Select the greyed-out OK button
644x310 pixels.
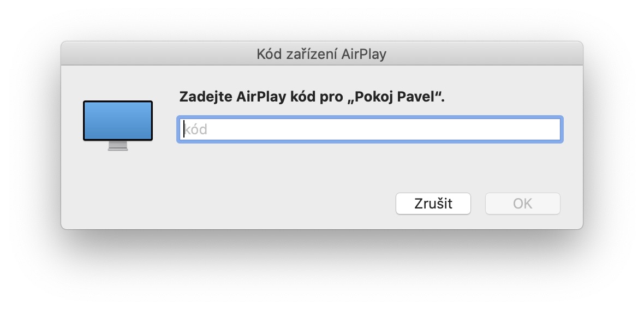[522, 204]
